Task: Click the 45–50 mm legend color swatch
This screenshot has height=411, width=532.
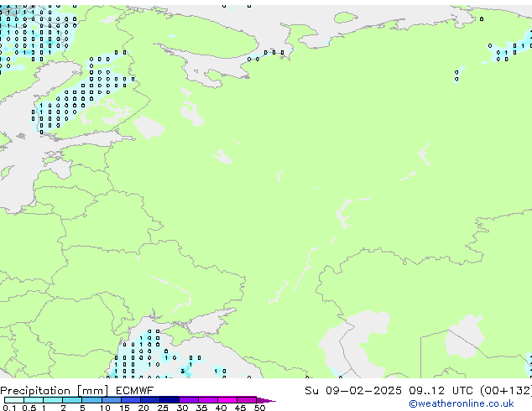Action: tap(247, 400)
